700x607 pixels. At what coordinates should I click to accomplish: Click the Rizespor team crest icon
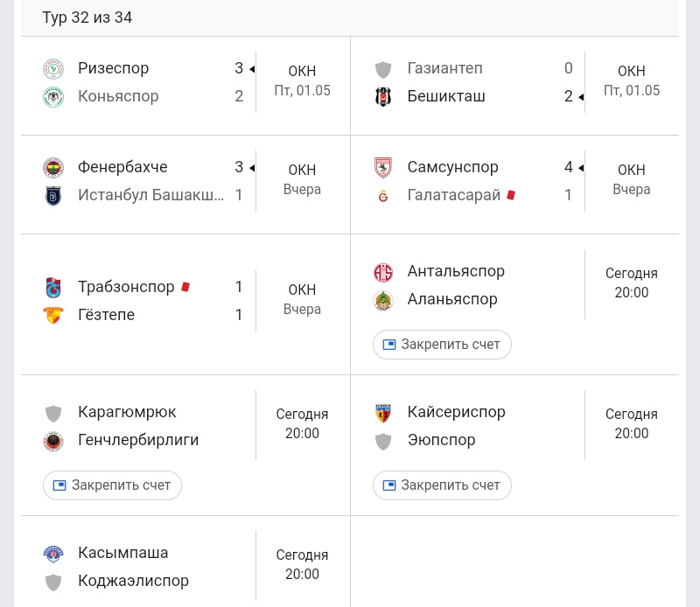(x=53, y=69)
